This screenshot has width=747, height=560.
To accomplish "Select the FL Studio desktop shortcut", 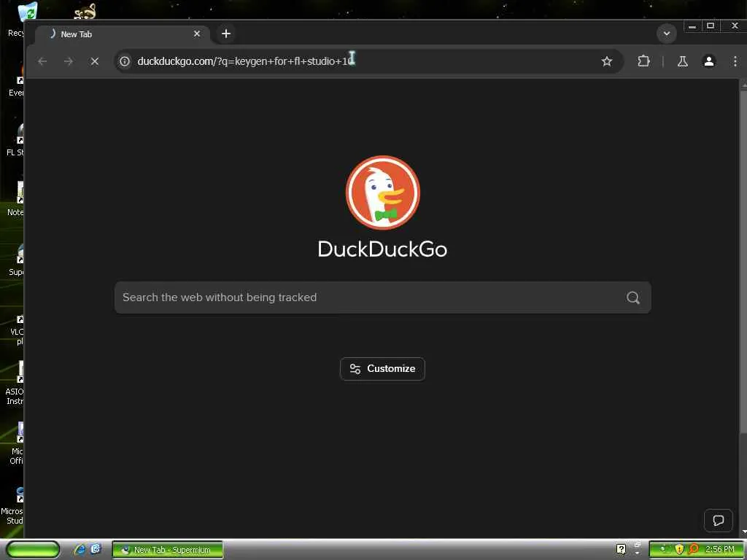I will coord(16,139).
